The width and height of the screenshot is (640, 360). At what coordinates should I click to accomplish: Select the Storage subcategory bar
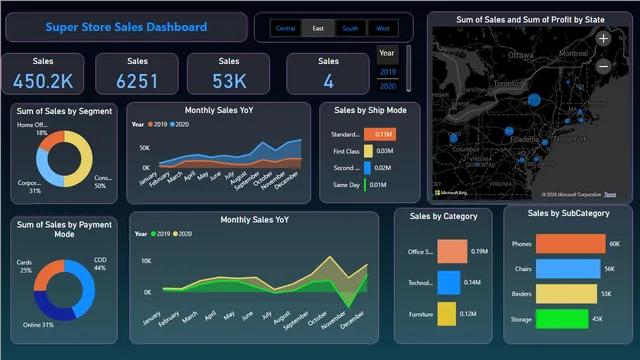562,319
